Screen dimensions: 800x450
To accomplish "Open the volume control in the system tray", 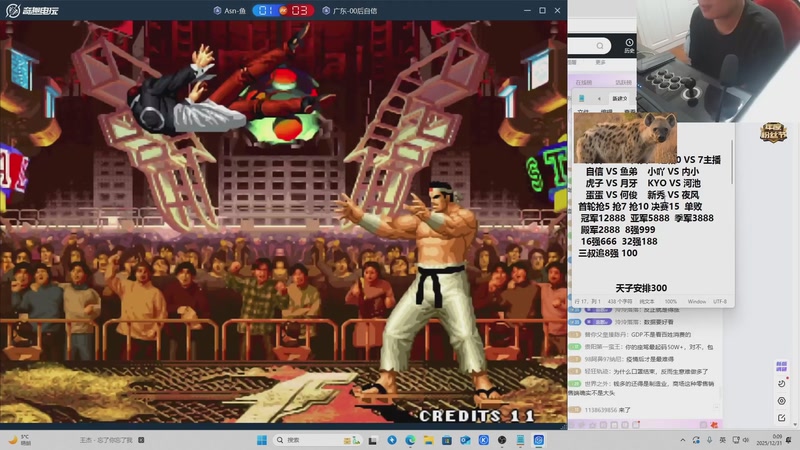I will coord(745,440).
